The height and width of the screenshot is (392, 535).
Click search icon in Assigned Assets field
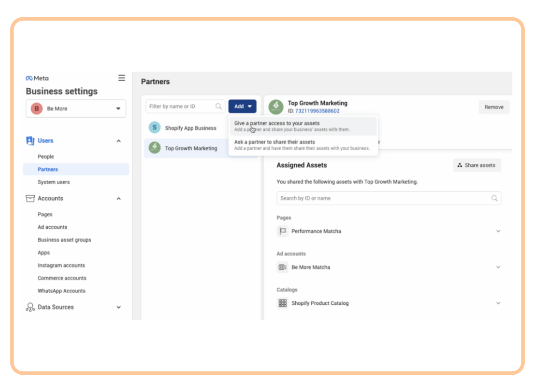pyautogui.click(x=494, y=198)
